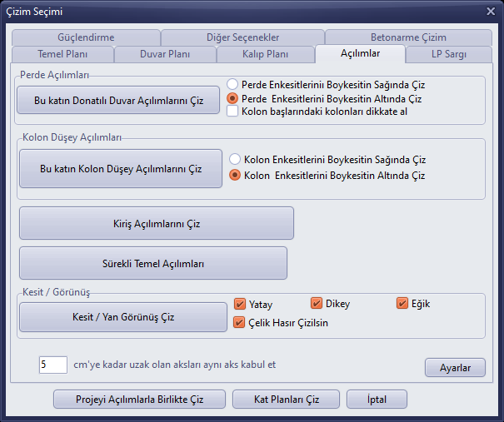The image size is (504, 422).
Task: Click the İptal button
Action: [377, 400]
